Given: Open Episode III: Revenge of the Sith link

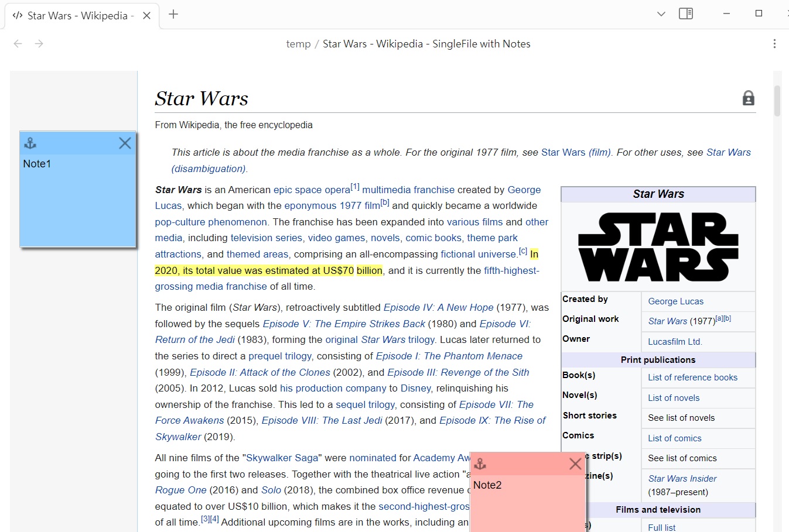Looking at the screenshot, I should click(x=458, y=372).
